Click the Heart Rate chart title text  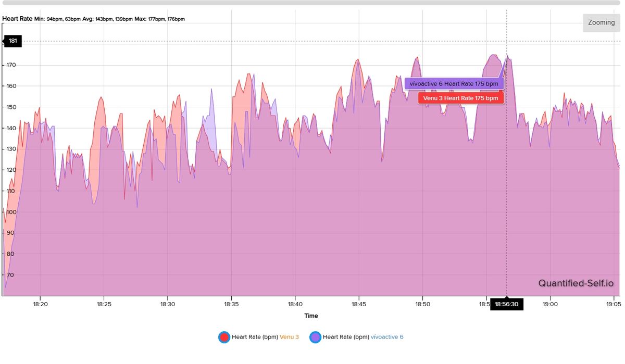tap(17, 19)
